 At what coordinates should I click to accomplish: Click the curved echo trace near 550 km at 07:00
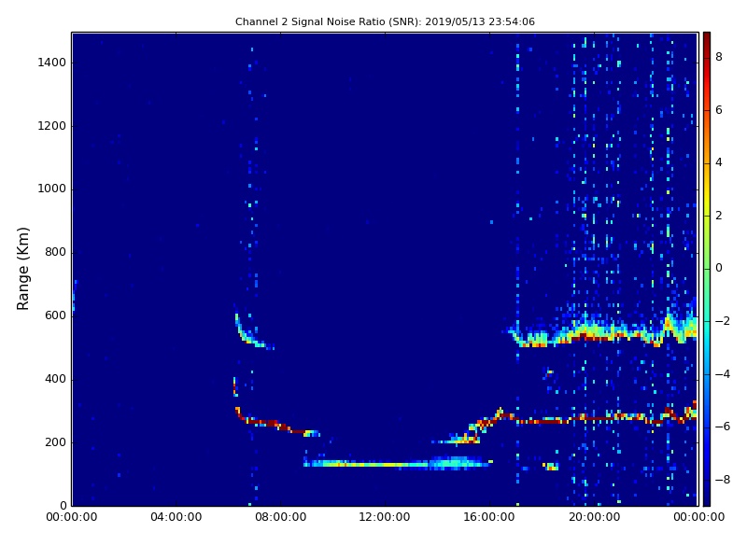coord(247,336)
